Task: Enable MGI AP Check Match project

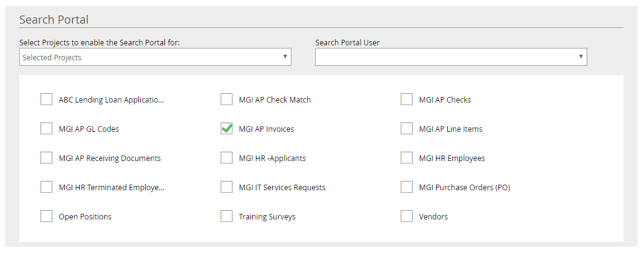Action: pyautogui.click(x=227, y=99)
